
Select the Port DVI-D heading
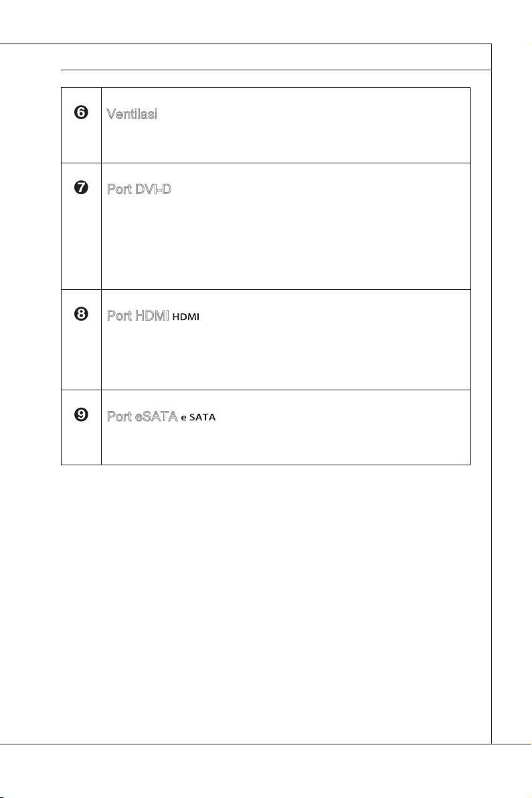(139, 189)
